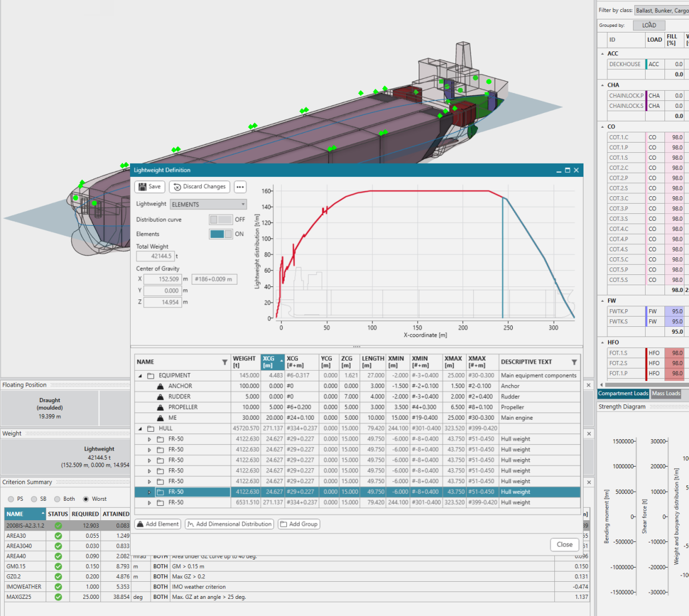Click the LOAD grouped-by button
689x616 pixels.
(648, 25)
